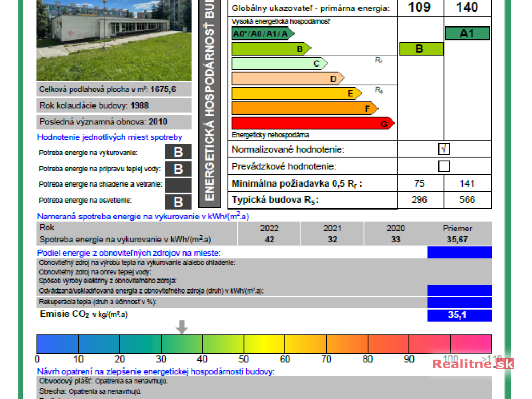This screenshot has height=399, width=532.
Task: Click the Realitne.sk watermark logo
Action: click(x=473, y=364)
